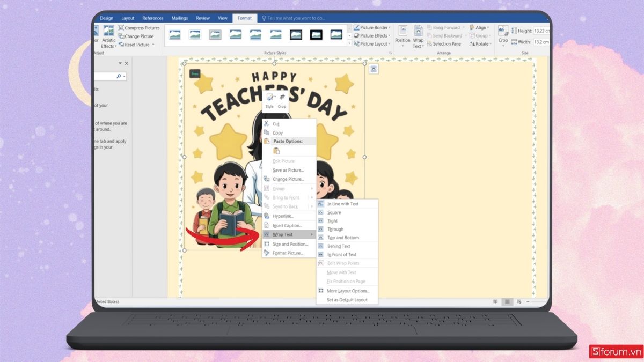Viewport: 644px width, 362px height.
Task: Open the Selection Pane
Action: click(x=446, y=44)
